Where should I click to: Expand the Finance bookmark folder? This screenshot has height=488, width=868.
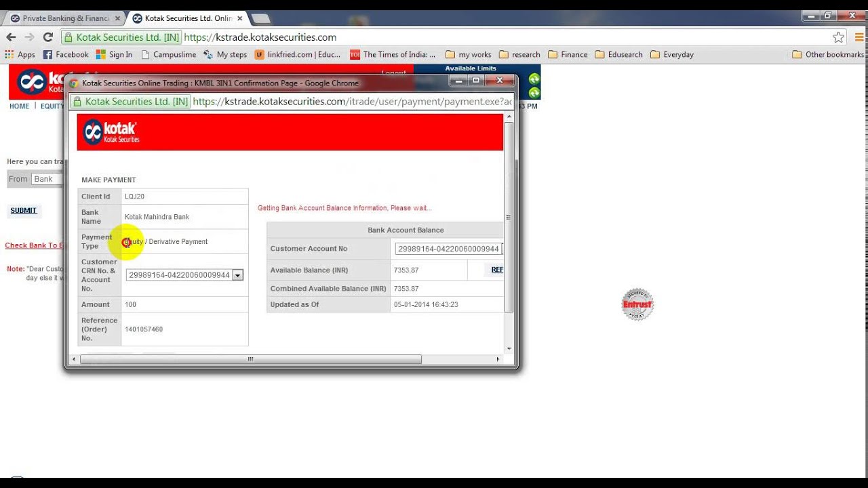[x=568, y=54]
